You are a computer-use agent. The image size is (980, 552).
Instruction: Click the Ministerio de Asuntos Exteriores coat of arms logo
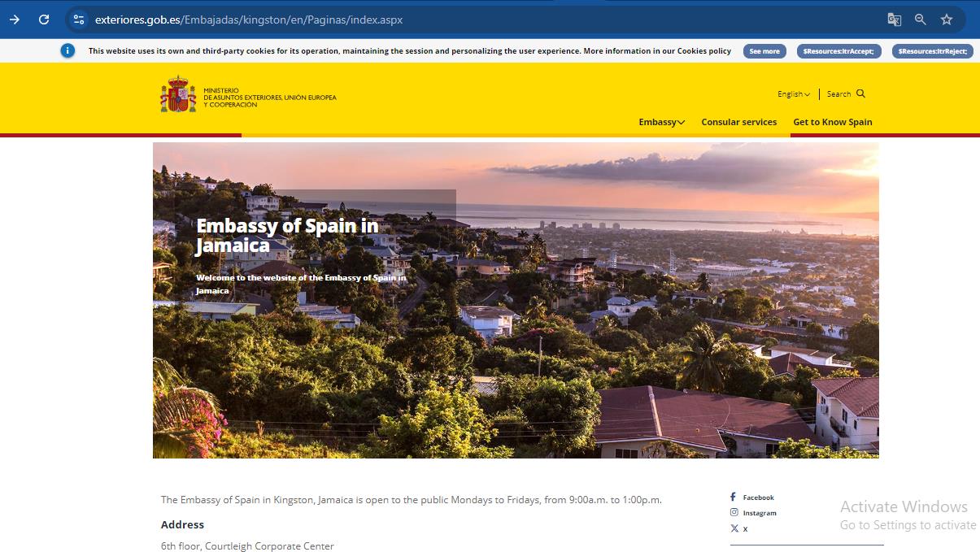pyautogui.click(x=176, y=95)
